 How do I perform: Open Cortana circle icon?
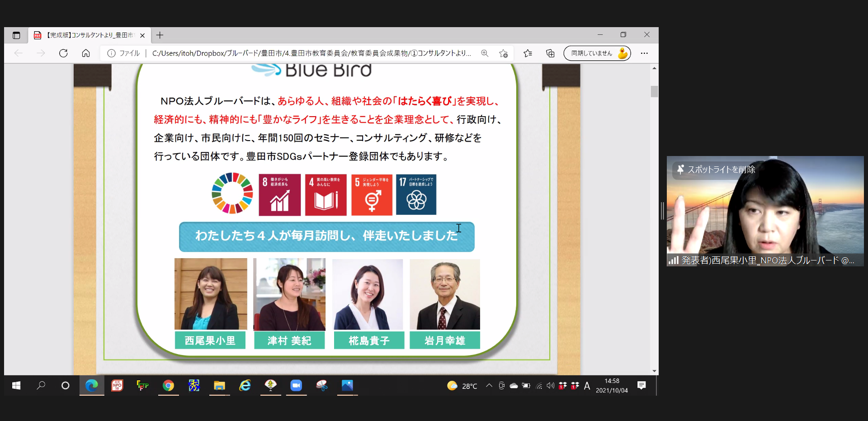click(x=66, y=385)
